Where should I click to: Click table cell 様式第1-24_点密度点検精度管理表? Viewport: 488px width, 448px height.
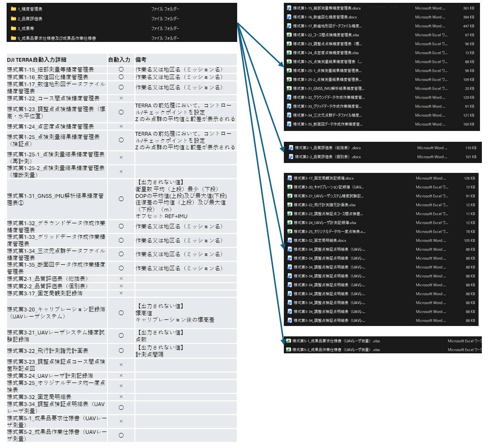57,127
